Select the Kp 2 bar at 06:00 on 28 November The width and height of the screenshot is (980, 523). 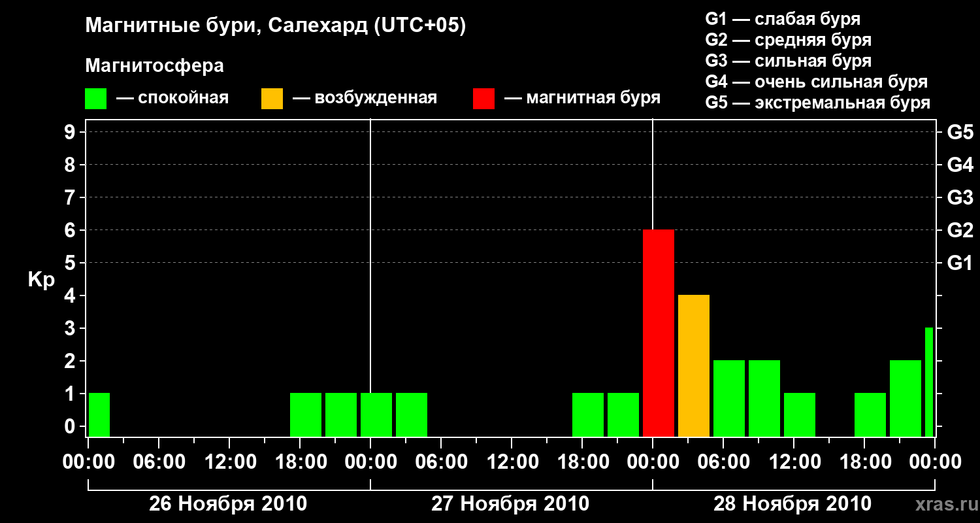point(729,399)
